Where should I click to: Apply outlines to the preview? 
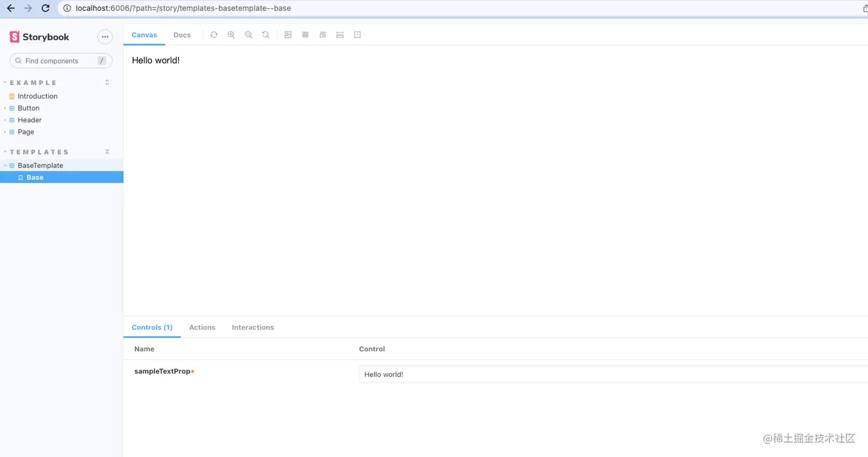[x=358, y=34]
